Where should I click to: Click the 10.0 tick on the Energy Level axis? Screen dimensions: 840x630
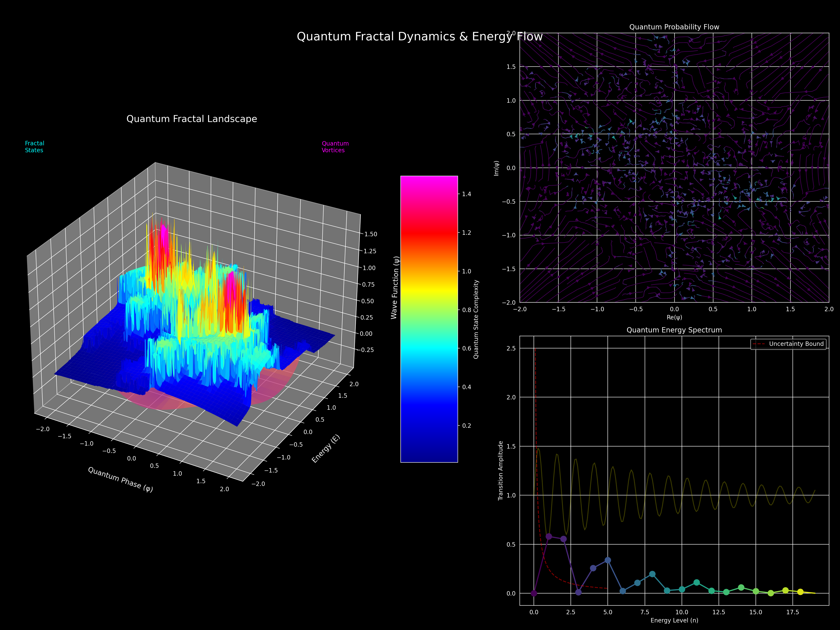[682, 612]
